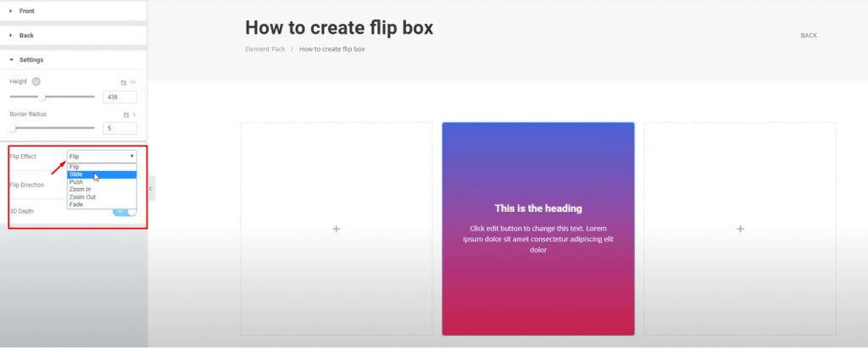
Task: Choose Slide from the Flip Effect list
Action: point(87,174)
